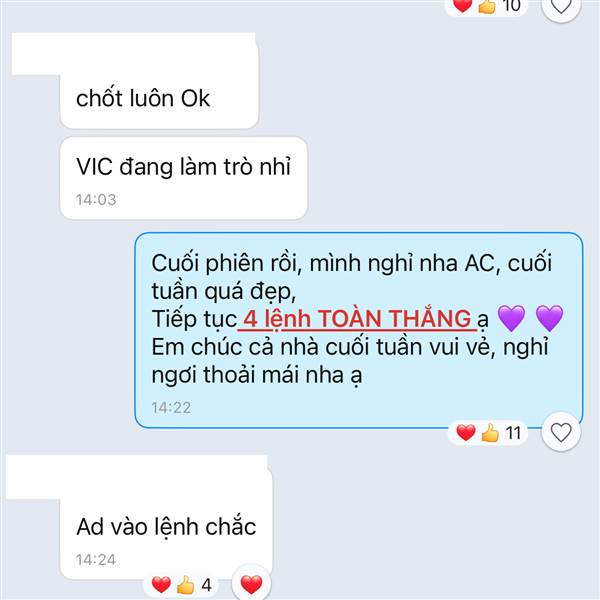Open reaction count 4 under Ad vào lệnh chắc
The image size is (600, 600).
coord(207,585)
